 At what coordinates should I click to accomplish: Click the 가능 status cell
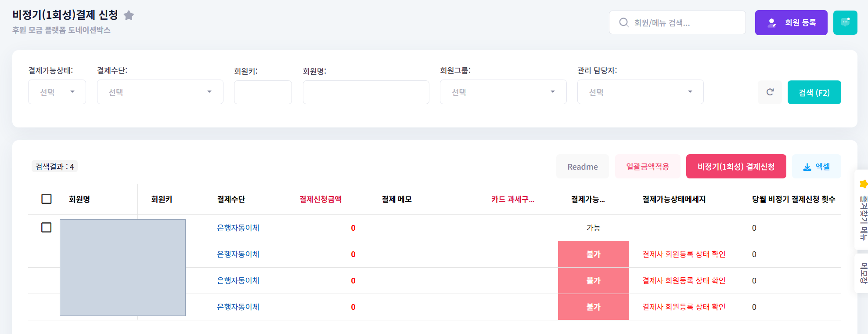coord(593,228)
